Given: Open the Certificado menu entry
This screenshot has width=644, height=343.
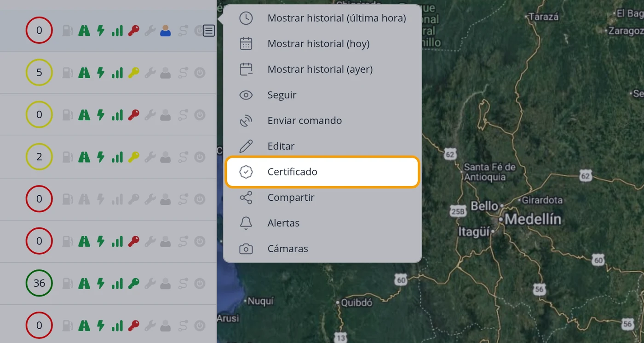Looking at the screenshot, I should click(322, 172).
